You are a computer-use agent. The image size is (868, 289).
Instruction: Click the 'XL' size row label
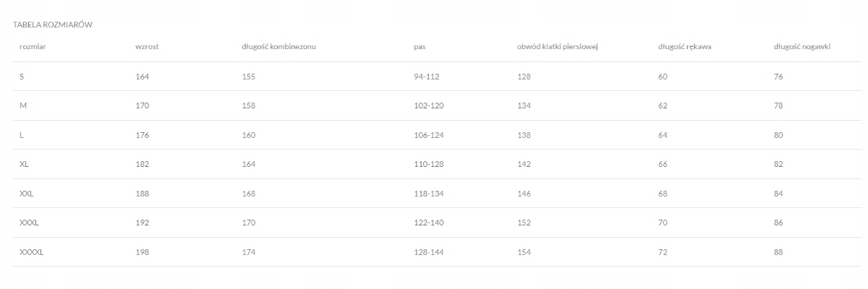25,164
